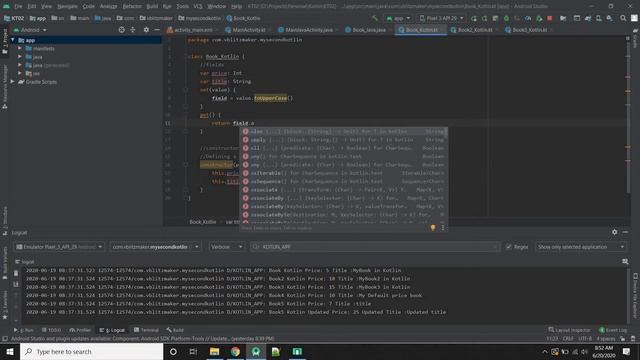Open the Event Log button

pyautogui.click(x=613, y=330)
